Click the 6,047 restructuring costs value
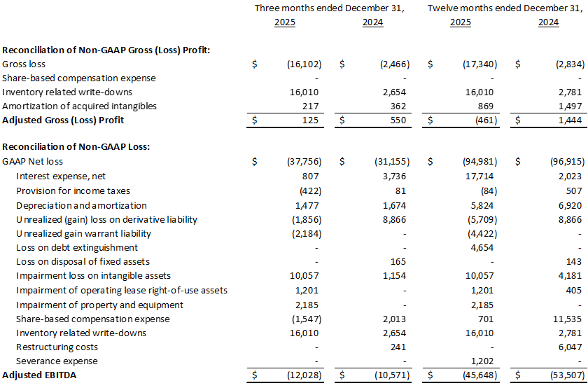This screenshot has width=588, height=388. pyautogui.click(x=572, y=347)
